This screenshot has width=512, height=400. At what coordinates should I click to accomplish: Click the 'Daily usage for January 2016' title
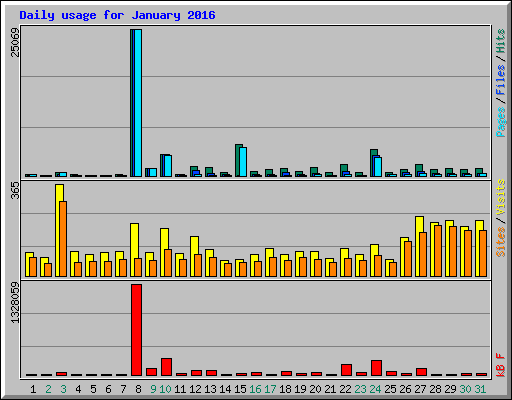[x=117, y=15]
